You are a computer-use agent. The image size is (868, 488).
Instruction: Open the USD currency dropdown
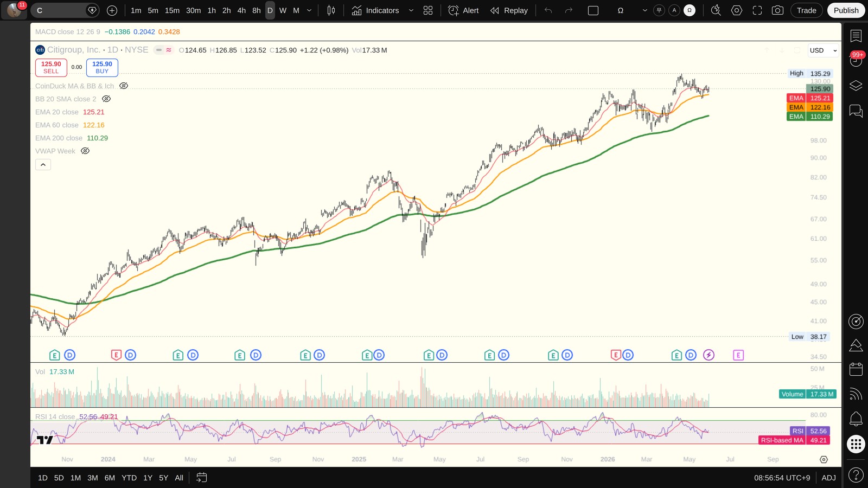pyautogui.click(x=824, y=50)
